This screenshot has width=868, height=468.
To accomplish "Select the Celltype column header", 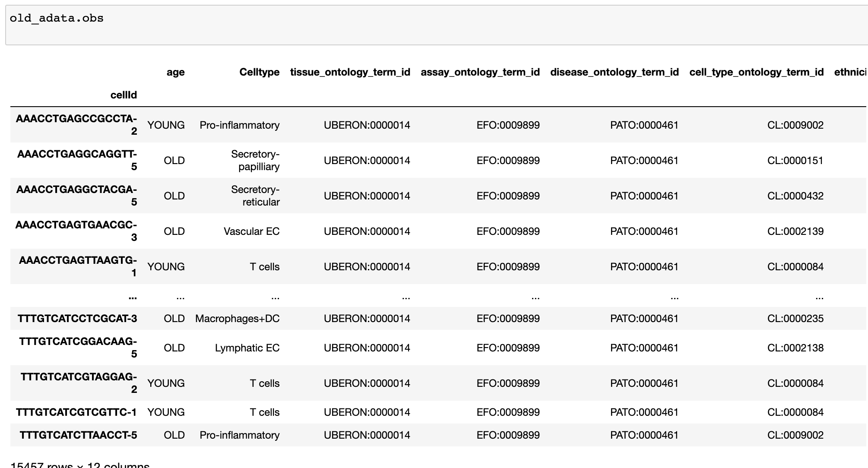I will pos(260,72).
